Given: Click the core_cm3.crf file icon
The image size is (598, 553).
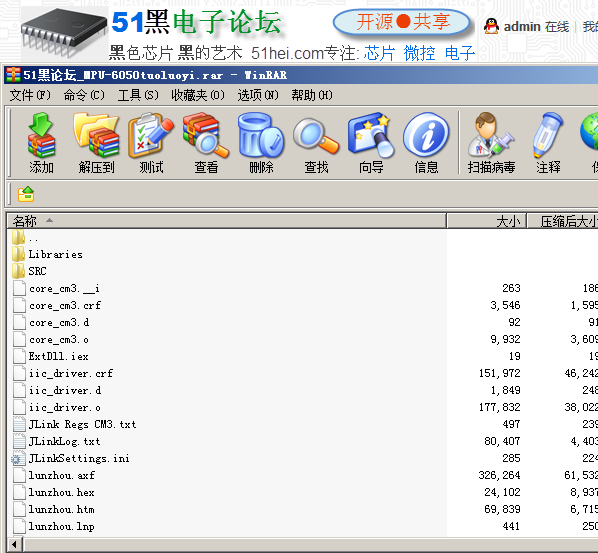Looking at the screenshot, I should [19, 305].
